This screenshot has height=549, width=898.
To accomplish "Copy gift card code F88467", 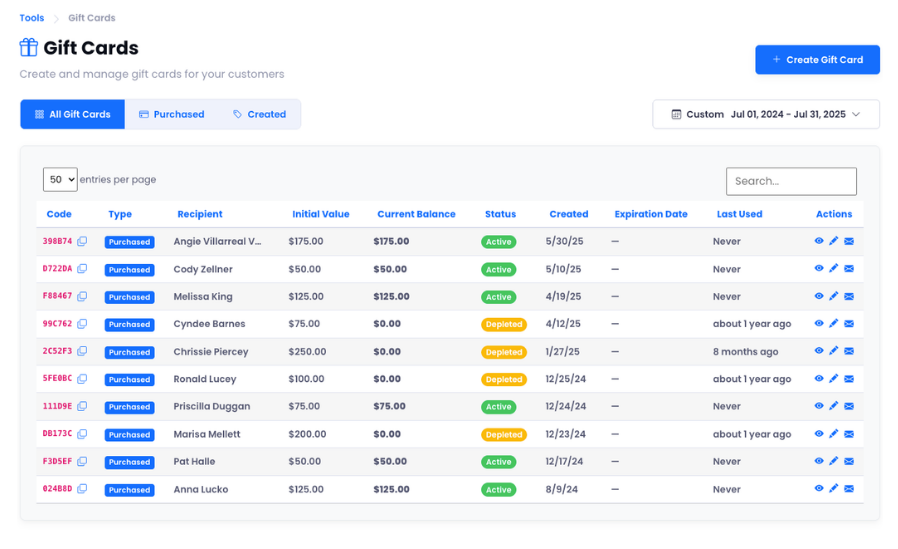I will (82, 296).
